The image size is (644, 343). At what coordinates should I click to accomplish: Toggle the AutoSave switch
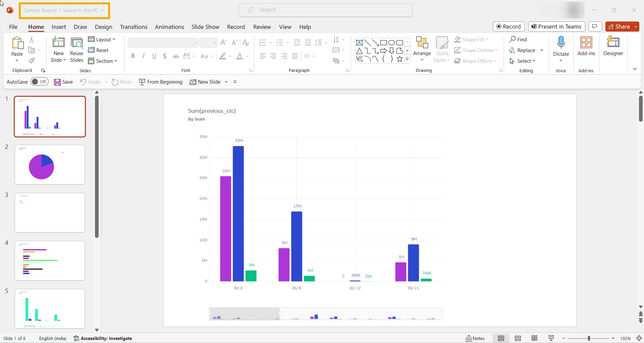(40, 82)
